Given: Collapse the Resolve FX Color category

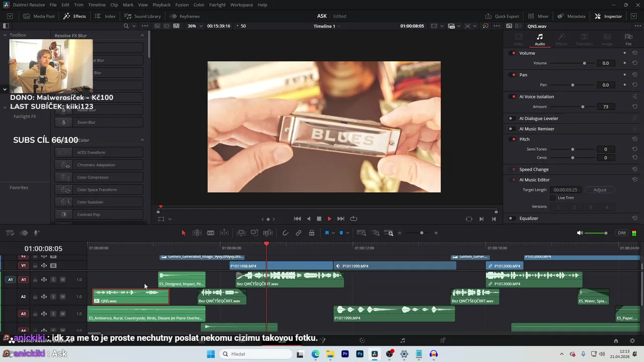Looking at the screenshot, I should click(x=142, y=140).
